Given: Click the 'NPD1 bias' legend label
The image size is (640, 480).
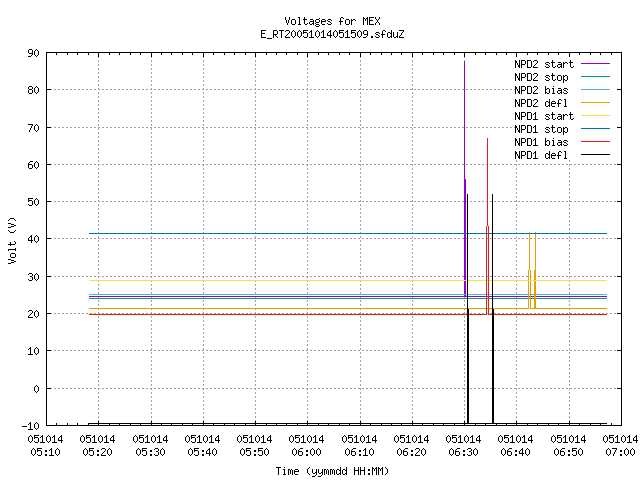Looking at the screenshot, I should point(541,142).
